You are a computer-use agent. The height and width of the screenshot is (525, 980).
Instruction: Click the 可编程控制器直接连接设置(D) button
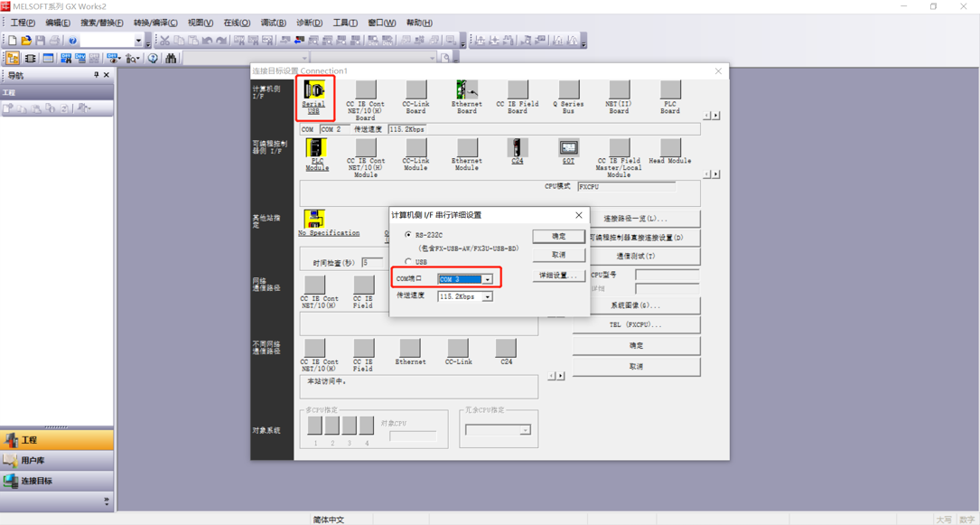(644, 239)
